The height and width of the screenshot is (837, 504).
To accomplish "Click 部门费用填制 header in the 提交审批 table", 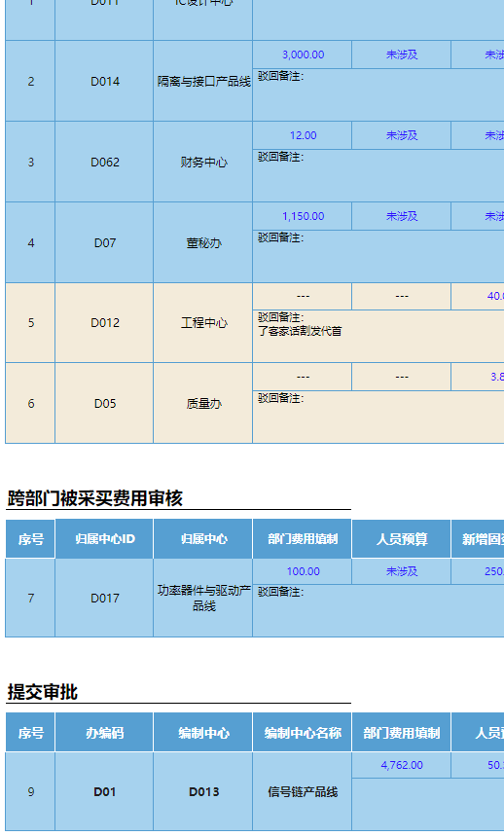I will (402, 732).
